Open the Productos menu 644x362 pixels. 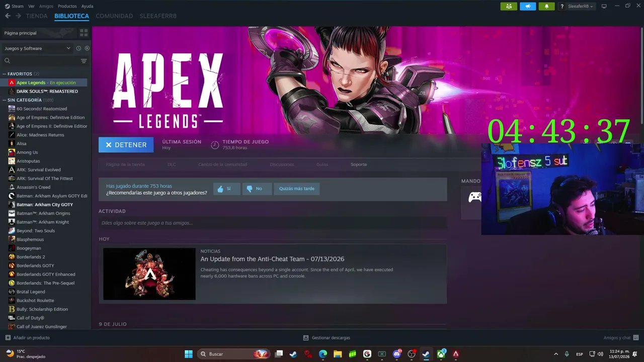[x=67, y=6]
